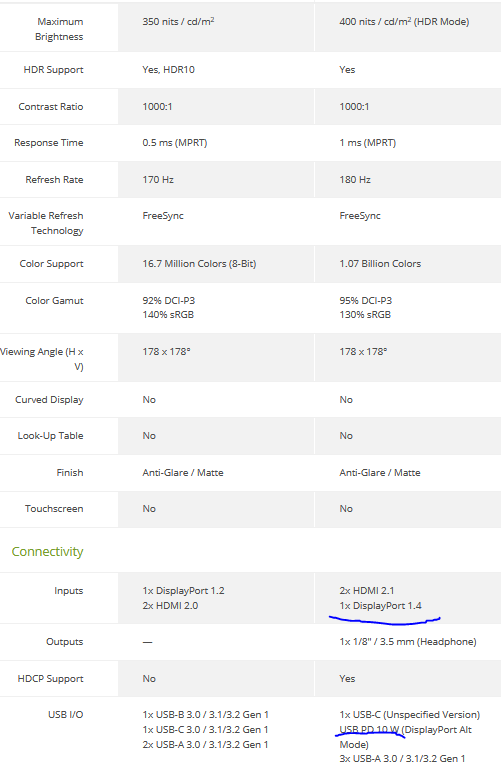Click the 350 nits / cd/m² value
Image resolution: width=501 pixels, height=777 pixels.
pyautogui.click(x=178, y=21)
